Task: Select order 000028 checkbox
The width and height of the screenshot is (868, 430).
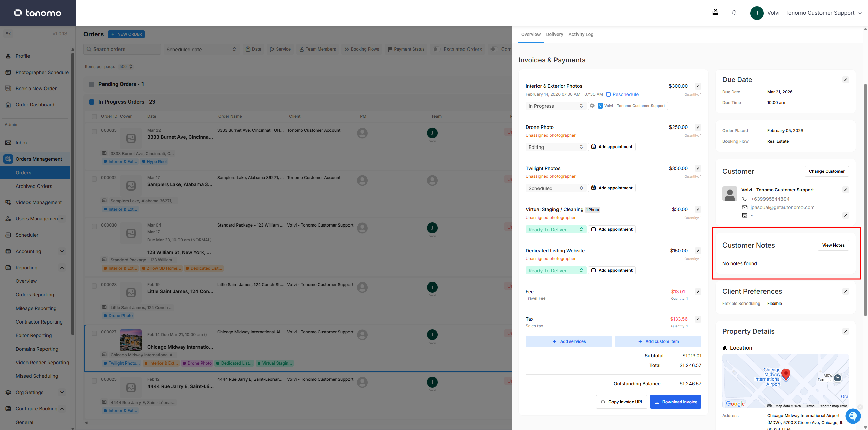Action: tap(94, 286)
